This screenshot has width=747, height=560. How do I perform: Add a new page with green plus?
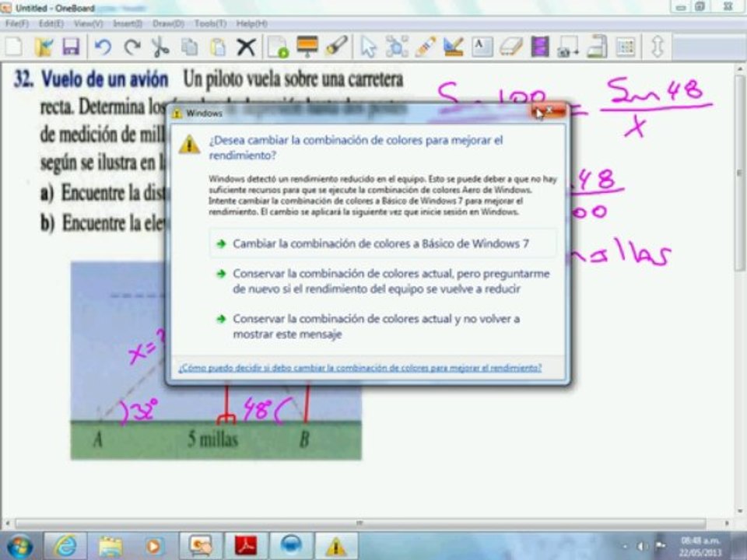(278, 47)
